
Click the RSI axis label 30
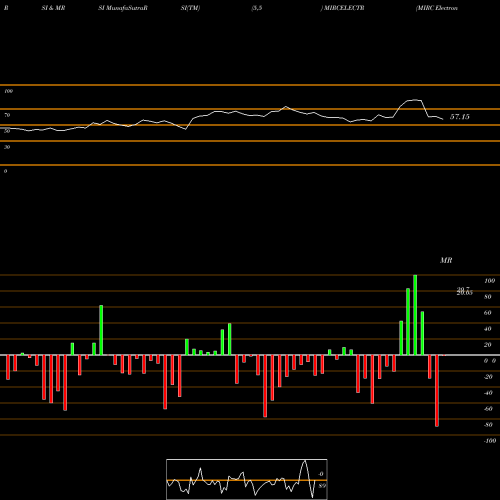pos(7,147)
